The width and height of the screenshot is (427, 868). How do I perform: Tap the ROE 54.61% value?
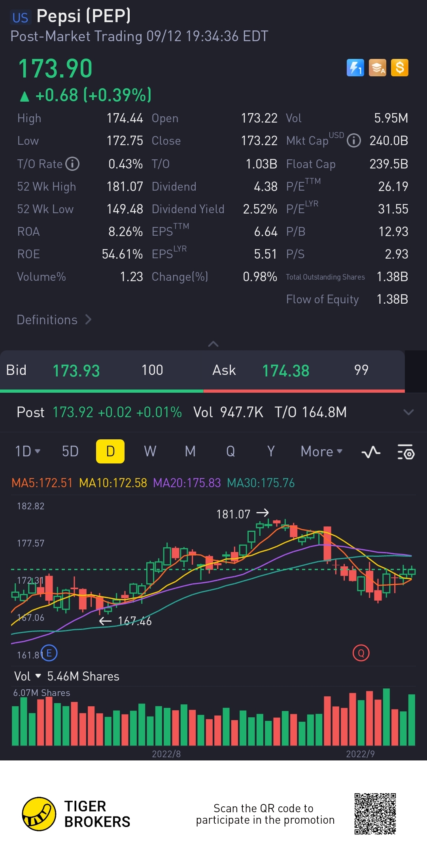point(122,254)
